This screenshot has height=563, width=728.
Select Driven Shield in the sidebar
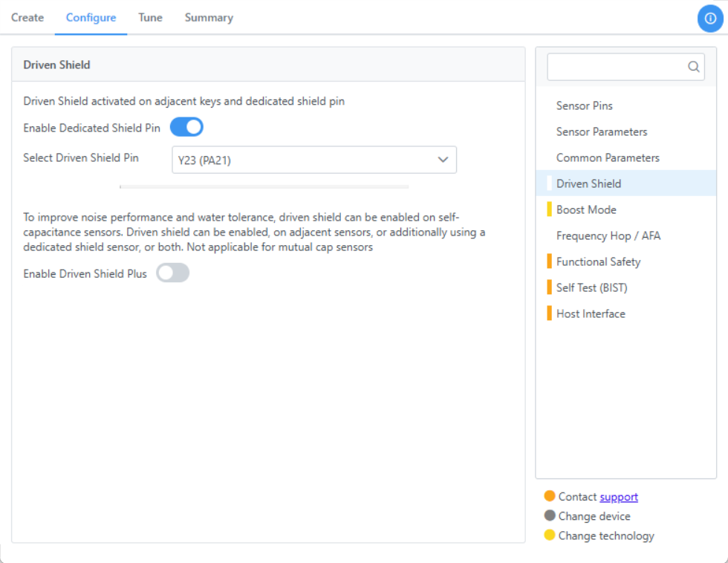pos(625,183)
